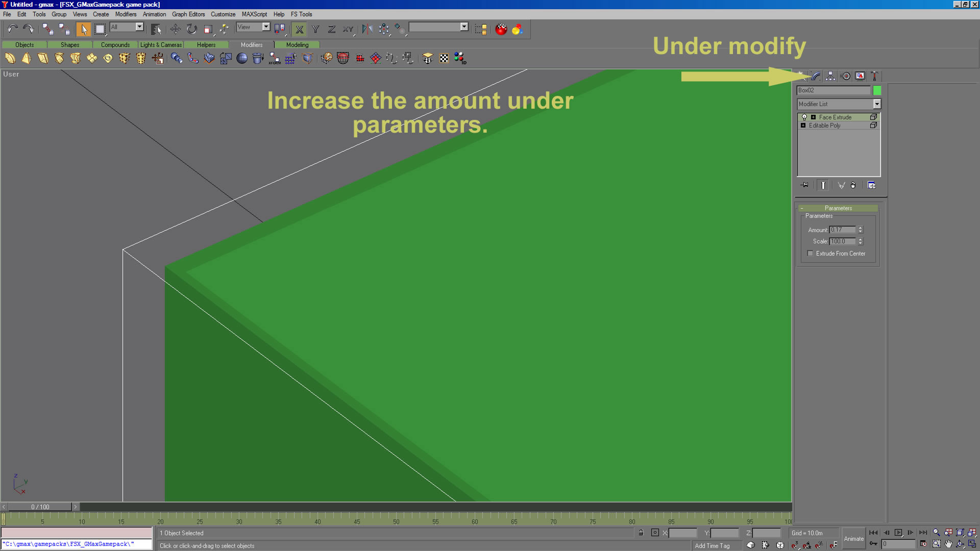This screenshot has height=551, width=980.
Task: Enable Extrude From Center checkbox
Action: coord(810,254)
